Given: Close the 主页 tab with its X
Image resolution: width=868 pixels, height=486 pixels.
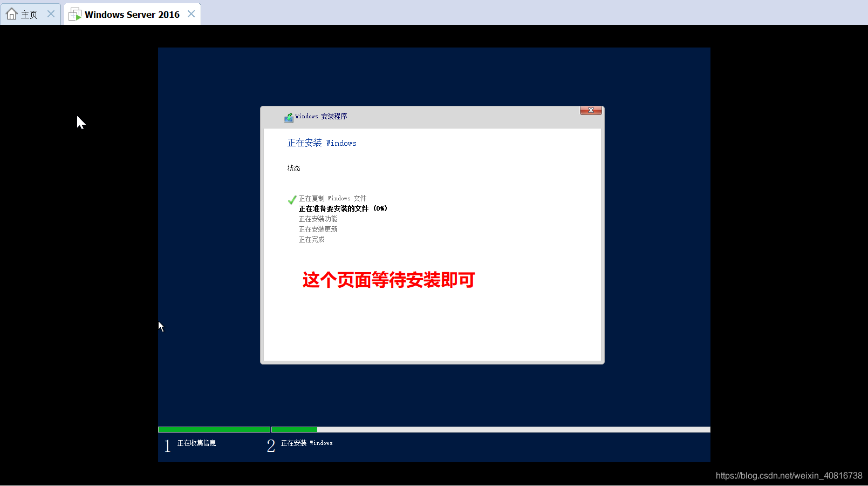Looking at the screenshot, I should (x=51, y=14).
